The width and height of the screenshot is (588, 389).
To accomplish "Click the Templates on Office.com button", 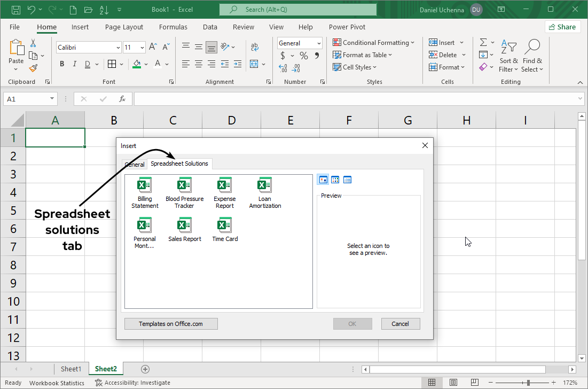I will coord(171,323).
